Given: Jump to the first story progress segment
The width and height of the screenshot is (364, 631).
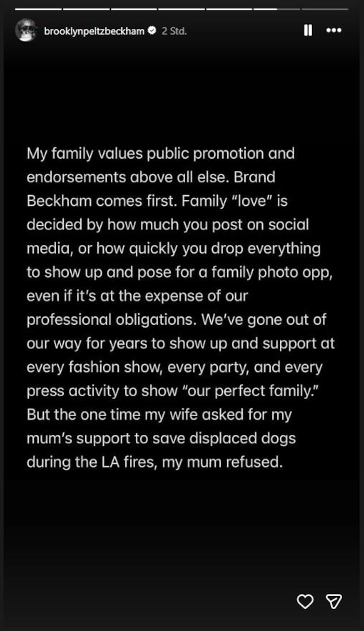Looking at the screenshot, I should pos(38,9).
